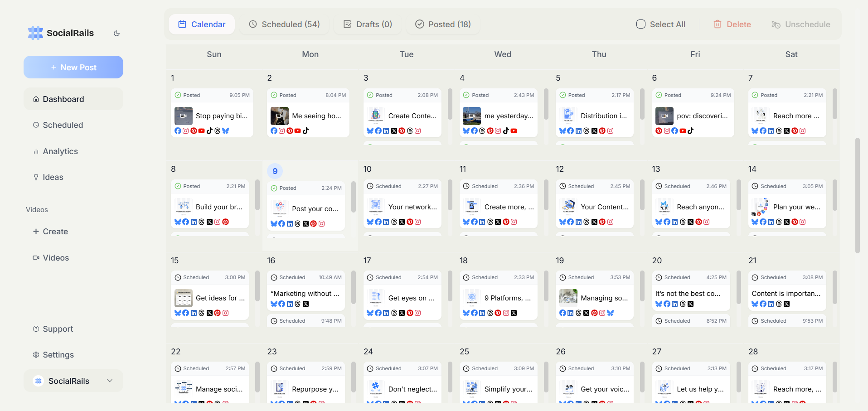868x411 pixels.
Task: Tick the Select All checkbox
Action: 640,24
